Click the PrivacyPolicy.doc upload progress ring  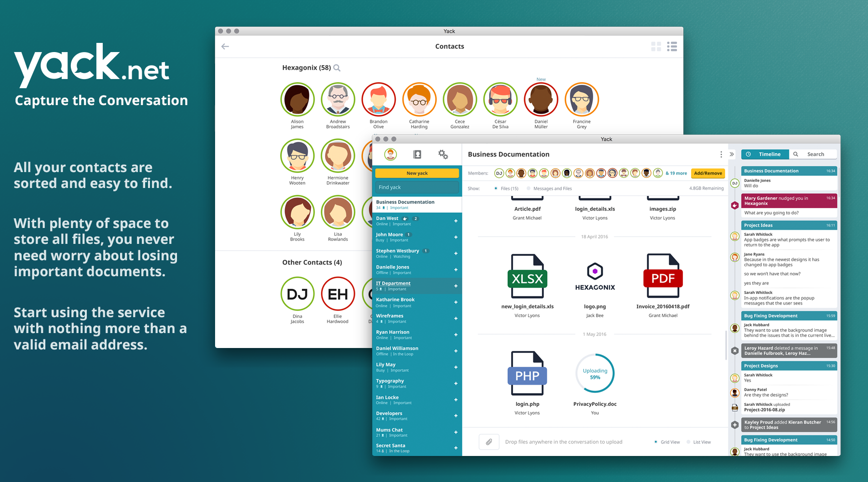[x=595, y=374]
